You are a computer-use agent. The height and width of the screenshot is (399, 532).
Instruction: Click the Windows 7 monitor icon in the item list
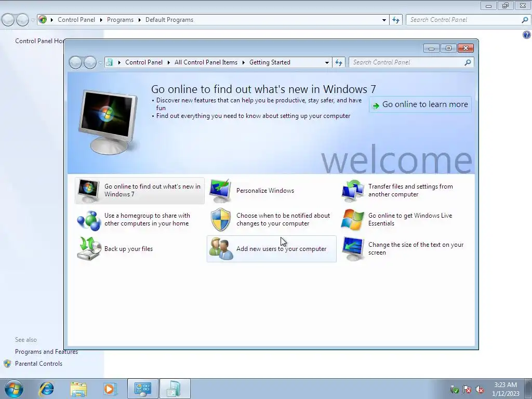pos(88,191)
